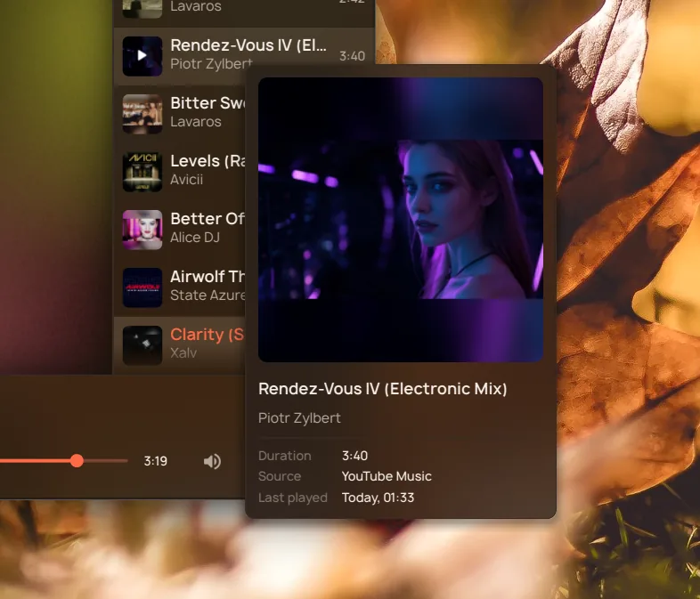Click the Clarity track thumbnail by Xalv
Viewport: 700px width, 599px height.
(x=142, y=345)
